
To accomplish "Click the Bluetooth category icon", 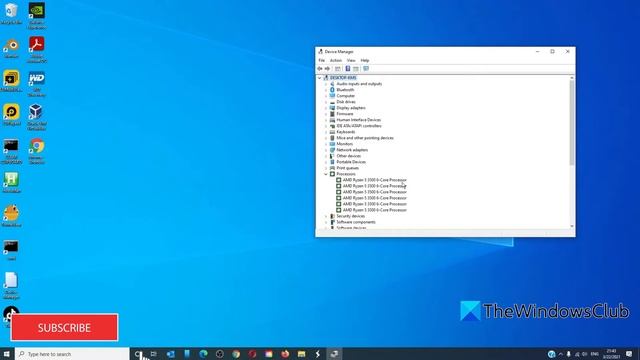I will pyautogui.click(x=332, y=90).
